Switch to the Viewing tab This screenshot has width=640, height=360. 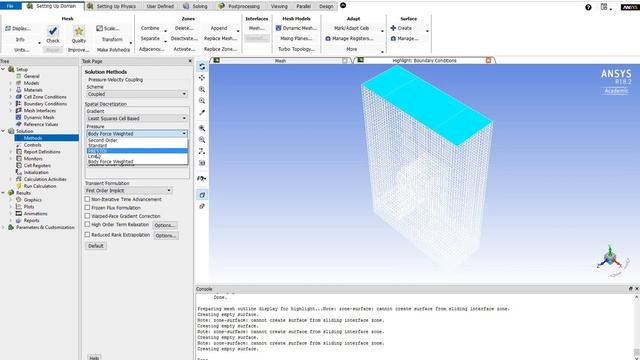279,7
